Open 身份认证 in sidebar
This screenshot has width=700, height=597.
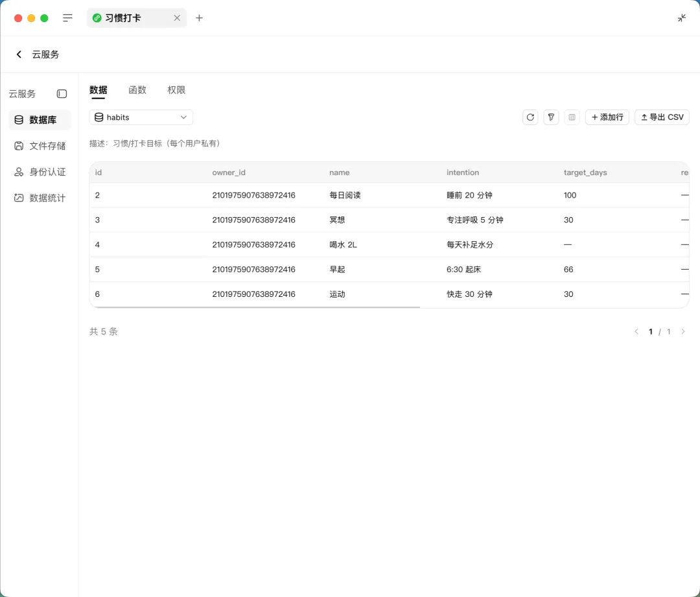pos(40,172)
